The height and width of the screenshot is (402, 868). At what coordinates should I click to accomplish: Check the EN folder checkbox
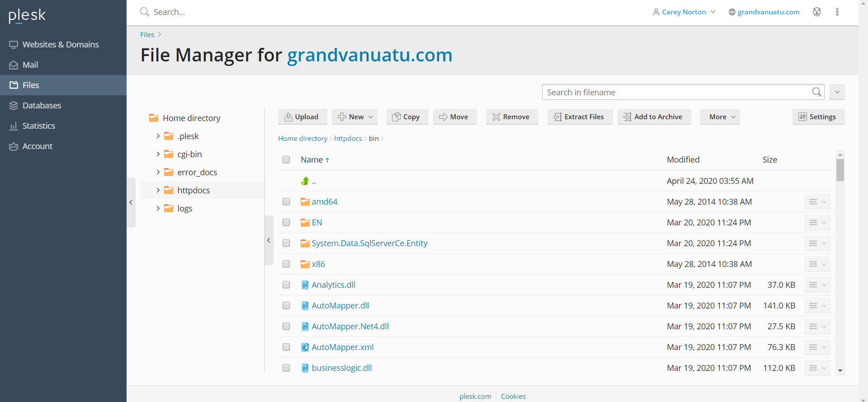click(286, 222)
